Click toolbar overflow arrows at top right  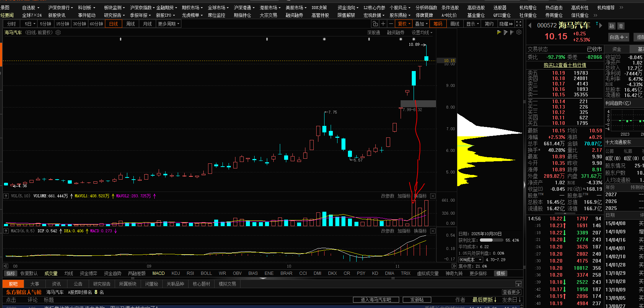[x=621, y=8]
